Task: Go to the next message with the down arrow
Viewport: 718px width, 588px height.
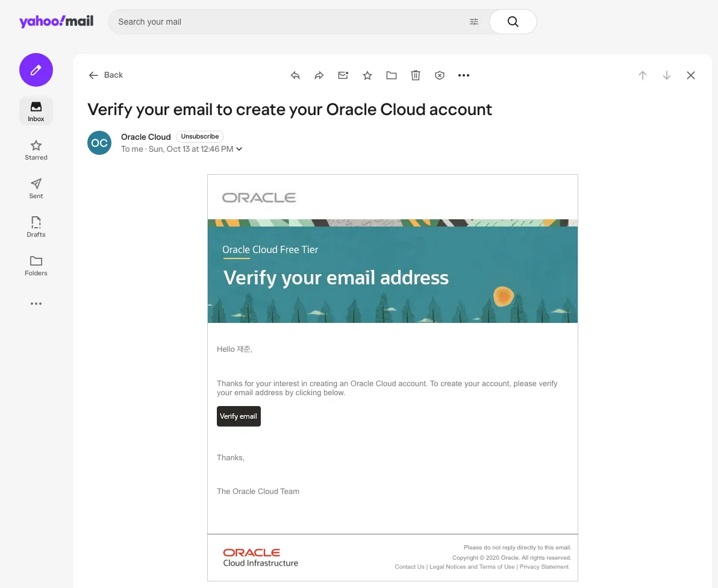Action: [667, 75]
